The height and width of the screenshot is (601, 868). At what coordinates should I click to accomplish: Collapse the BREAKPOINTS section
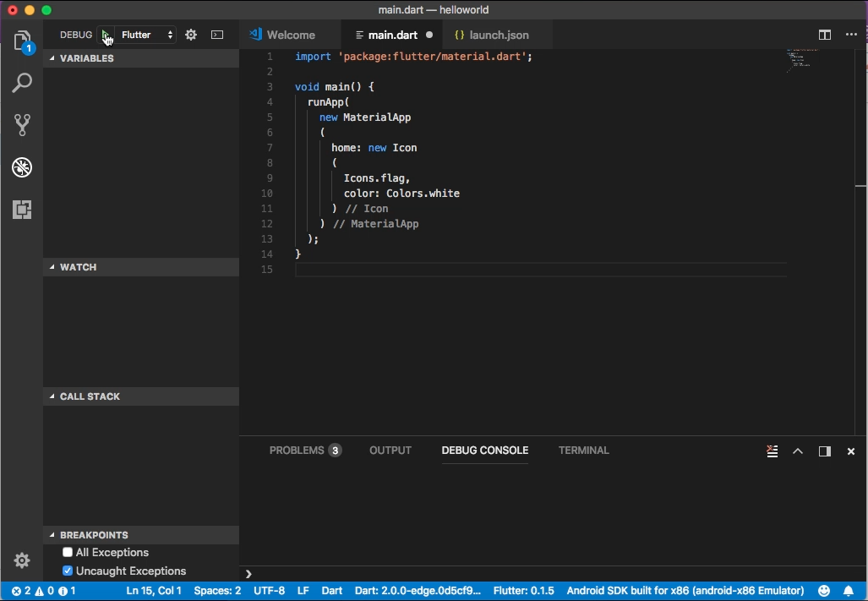(141, 535)
